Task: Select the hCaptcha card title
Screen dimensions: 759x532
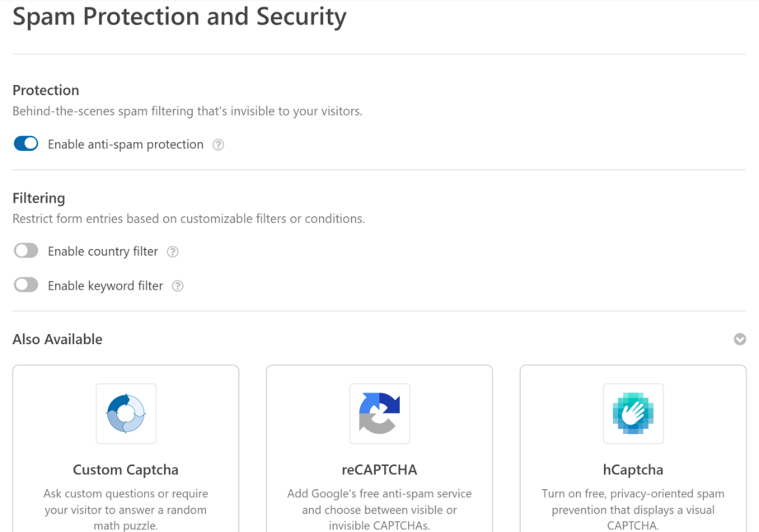Action: [633, 469]
